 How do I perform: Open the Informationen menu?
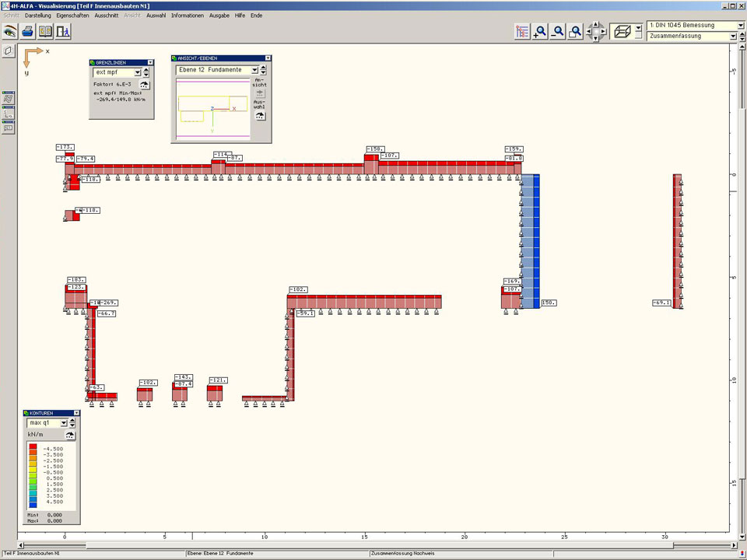[x=188, y=16]
